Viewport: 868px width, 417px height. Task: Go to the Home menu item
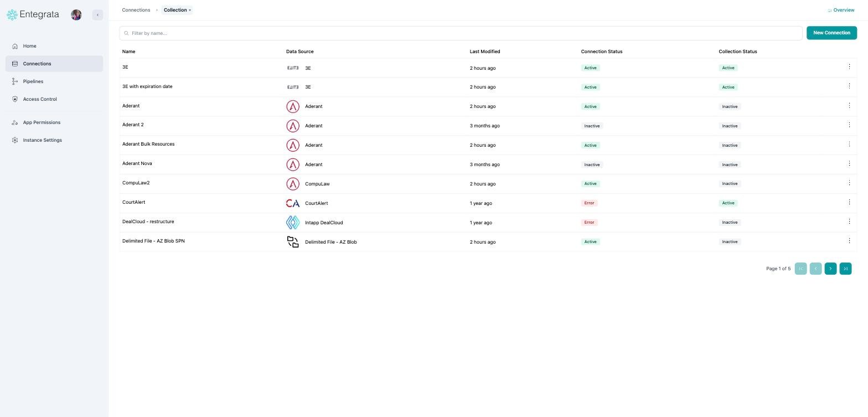coord(54,46)
